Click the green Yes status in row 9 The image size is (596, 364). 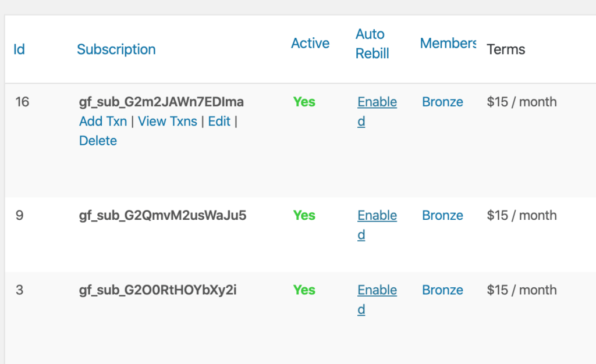[304, 215]
